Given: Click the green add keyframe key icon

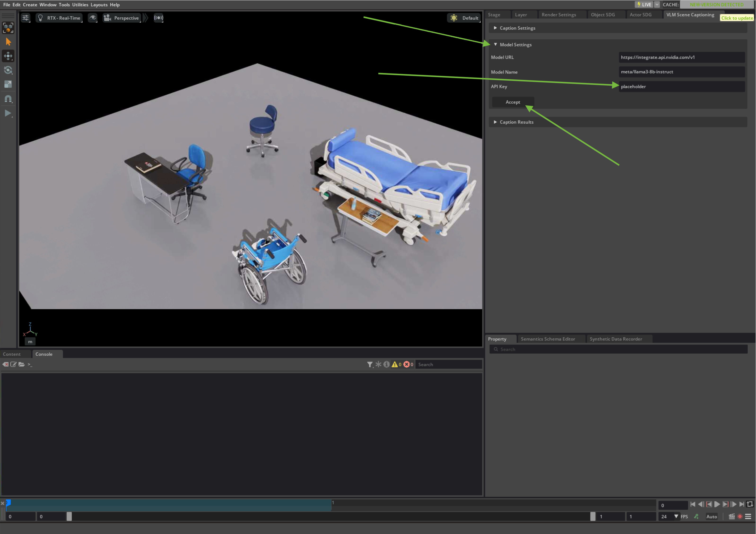Looking at the screenshot, I should coord(696,517).
